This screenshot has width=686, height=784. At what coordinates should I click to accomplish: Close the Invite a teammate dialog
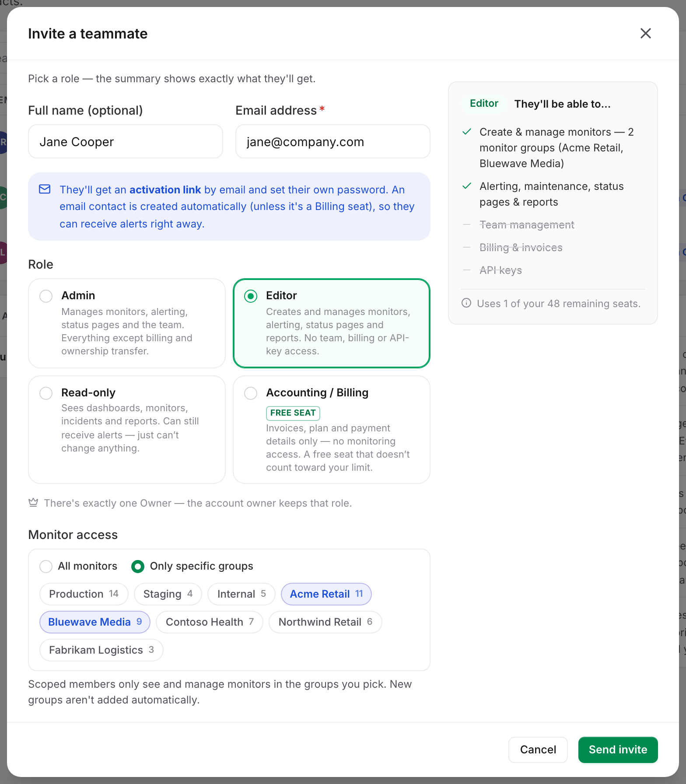coord(645,33)
